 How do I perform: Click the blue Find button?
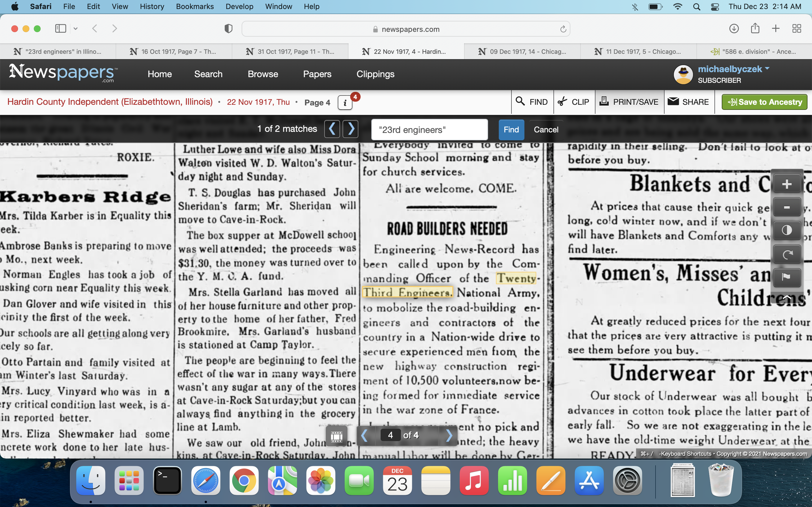pos(511,130)
